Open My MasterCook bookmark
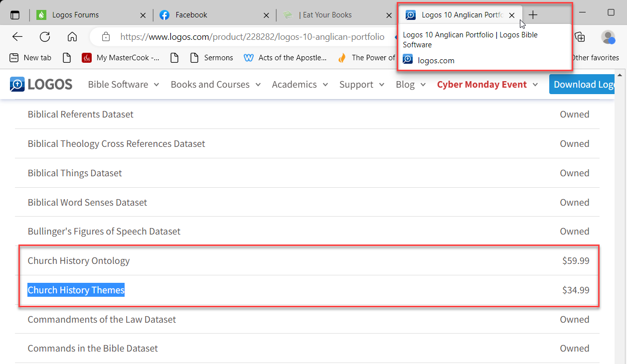The width and height of the screenshot is (627, 364). point(121,58)
